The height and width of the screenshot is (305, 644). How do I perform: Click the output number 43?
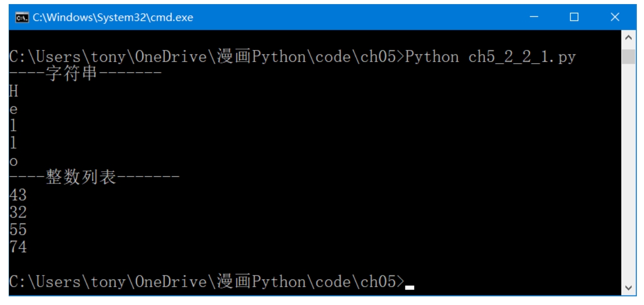pos(18,195)
